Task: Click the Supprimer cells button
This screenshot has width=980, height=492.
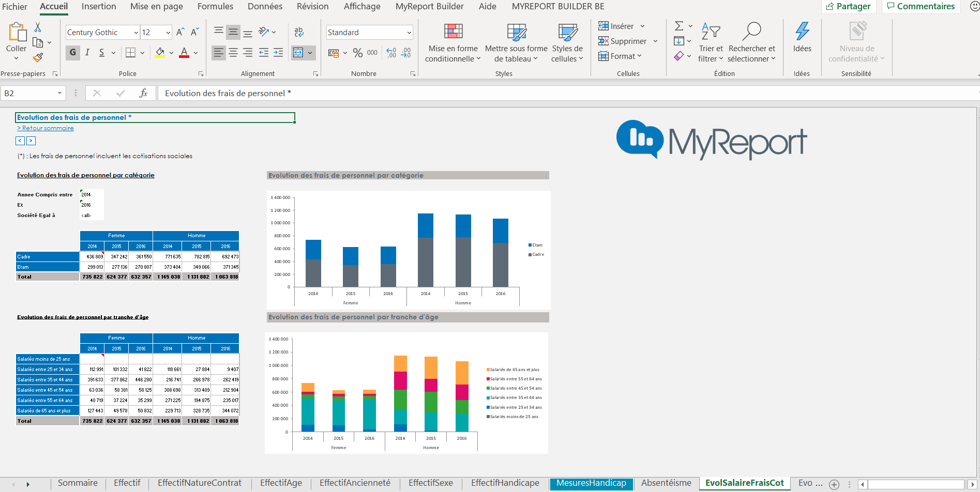Action: tap(623, 41)
